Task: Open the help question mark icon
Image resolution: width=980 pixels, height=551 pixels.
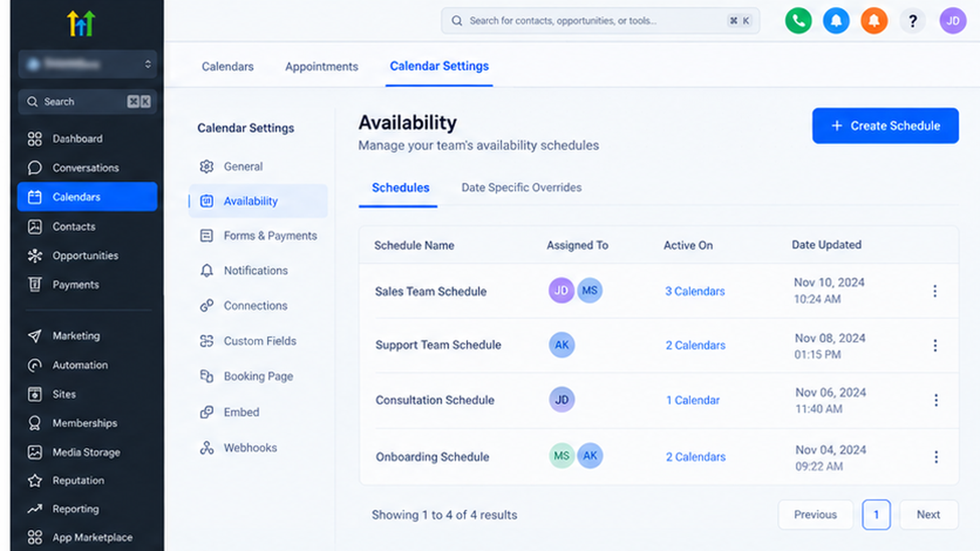Action: tap(913, 21)
